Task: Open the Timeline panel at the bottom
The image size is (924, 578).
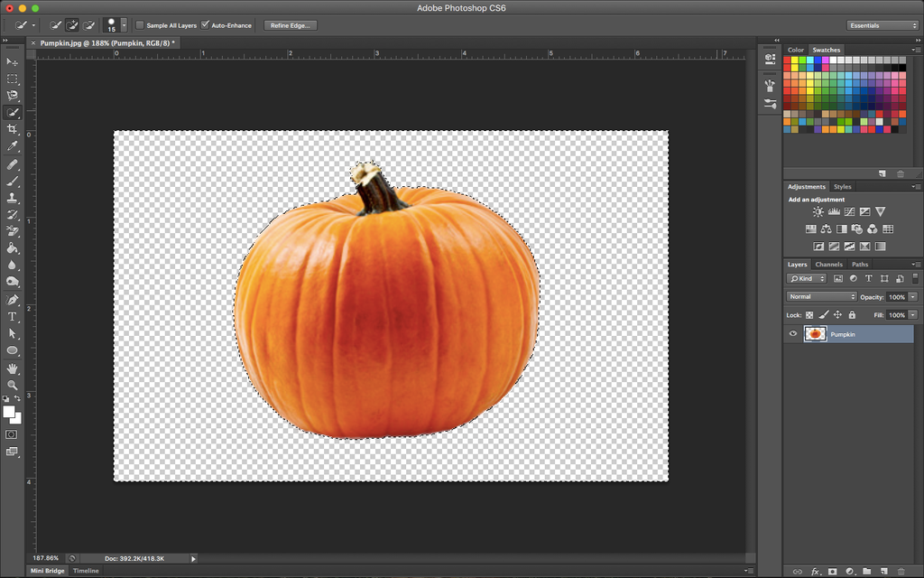Action: 86,571
